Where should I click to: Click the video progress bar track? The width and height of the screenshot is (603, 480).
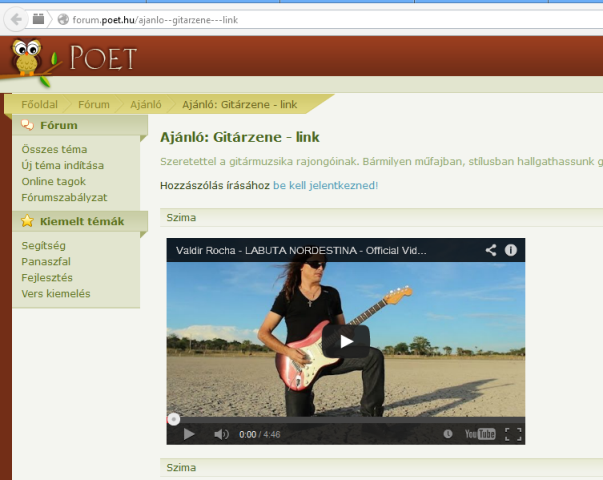pos(346,420)
